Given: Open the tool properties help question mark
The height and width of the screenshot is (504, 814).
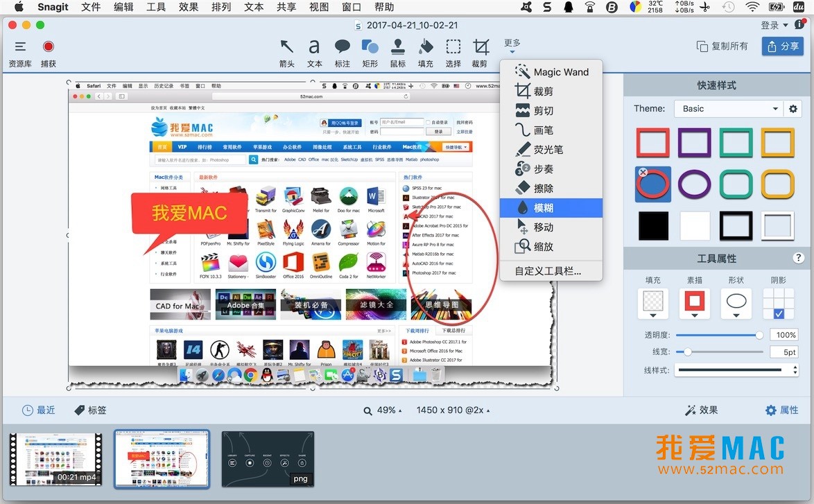Looking at the screenshot, I should tap(798, 258).
